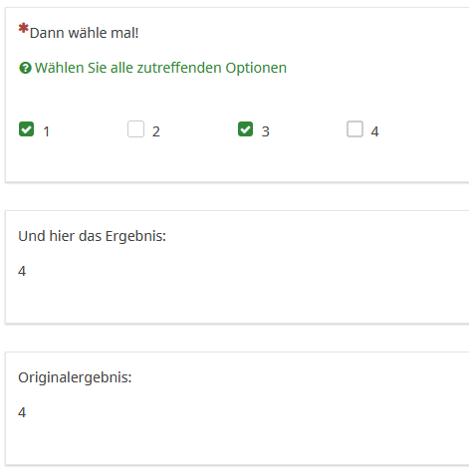Click the label text '4' beside checkbox
469x476 pixels.
tap(374, 131)
